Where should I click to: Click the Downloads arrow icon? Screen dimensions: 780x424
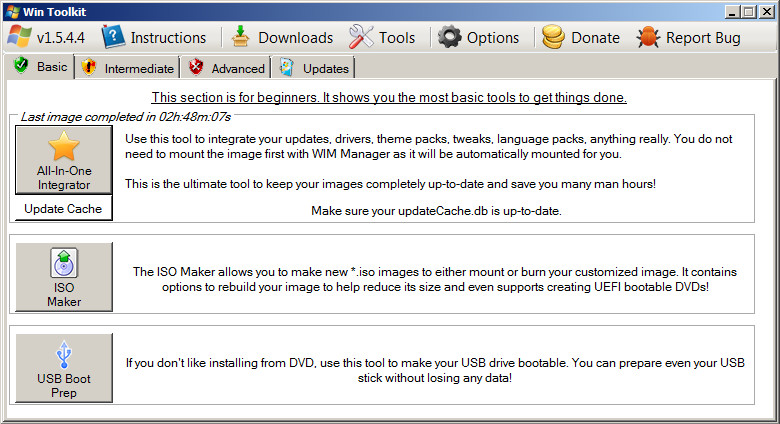[x=241, y=37]
